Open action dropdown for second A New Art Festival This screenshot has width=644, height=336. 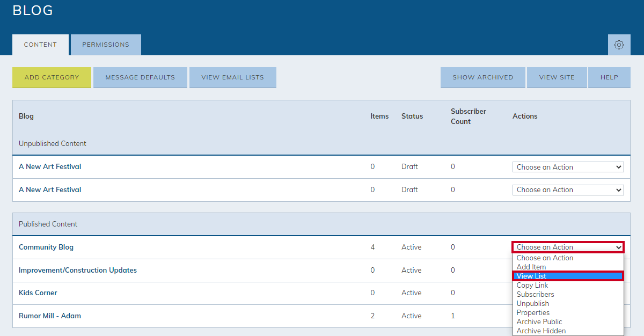point(568,189)
